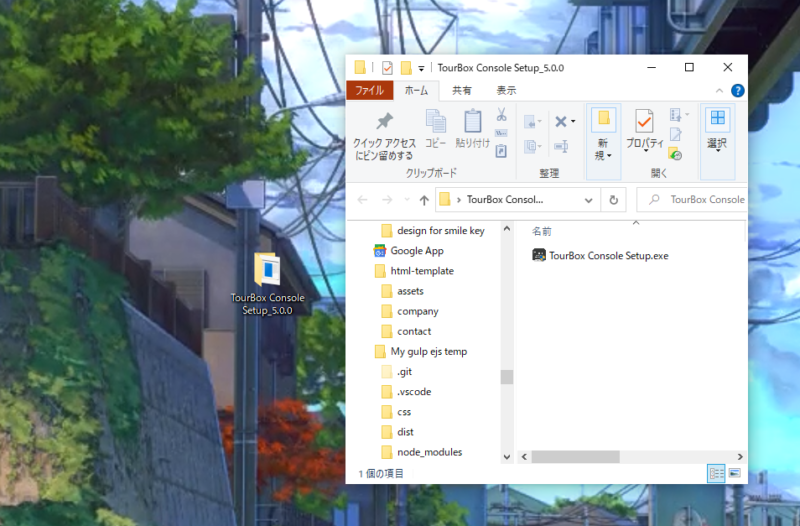800x526 pixels.
Task: Select assets folder in tree
Action: click(x=403, y=291)
